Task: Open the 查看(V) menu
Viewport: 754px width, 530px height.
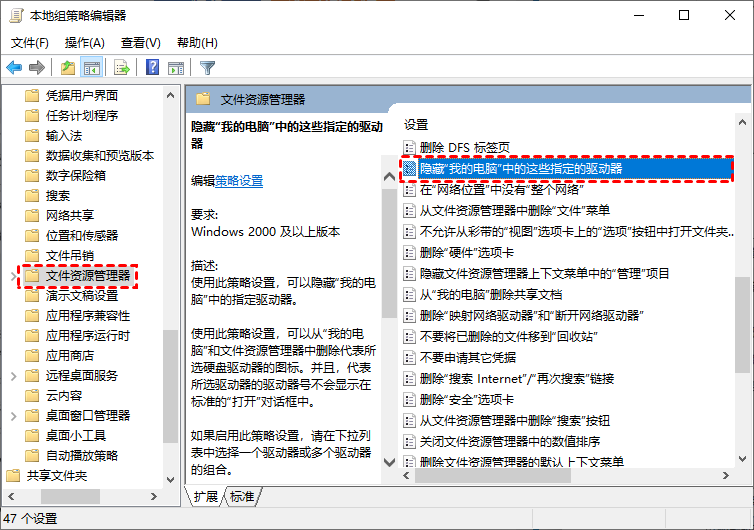Action: pyautogui.click(x=140, y=43)
